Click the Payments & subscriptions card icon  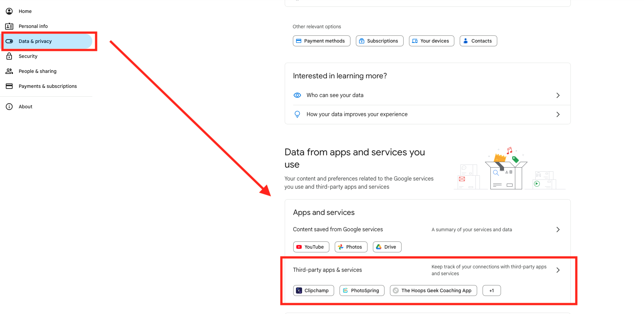(9, 86)
